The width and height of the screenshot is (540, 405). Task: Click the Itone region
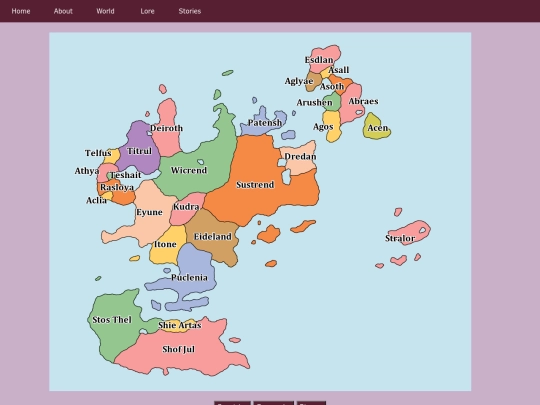pyautogui.click(x=165, y=244)
